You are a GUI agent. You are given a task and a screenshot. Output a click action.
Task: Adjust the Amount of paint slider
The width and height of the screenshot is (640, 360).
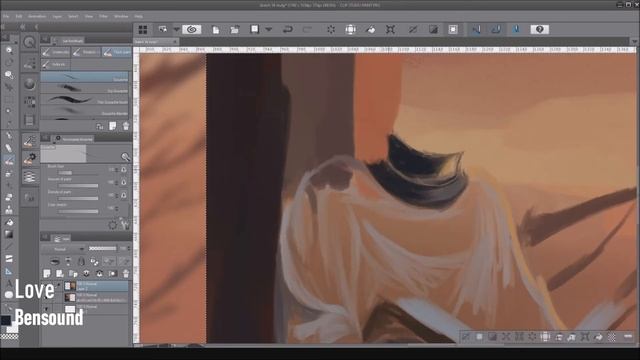pyautogui.click(x=78, y=185)
